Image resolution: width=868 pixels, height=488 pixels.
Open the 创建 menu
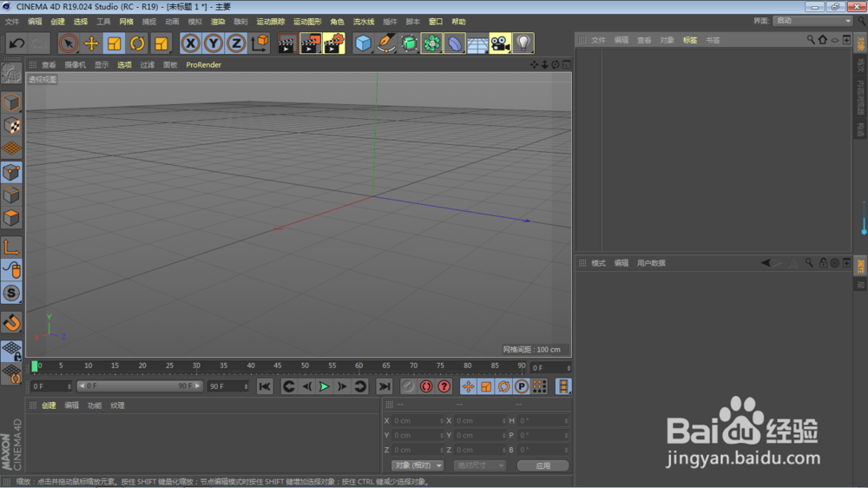tap(57, 22)
